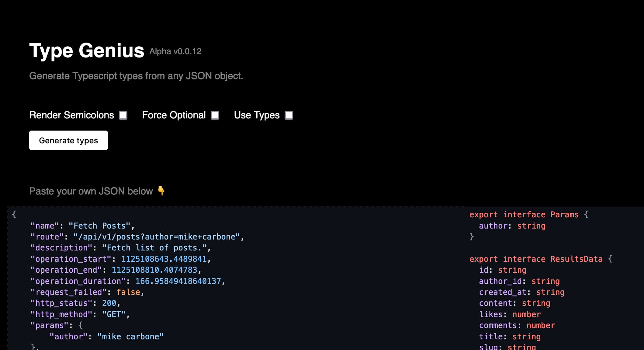Toggle the Force Optional checkbox

[215, 115]
